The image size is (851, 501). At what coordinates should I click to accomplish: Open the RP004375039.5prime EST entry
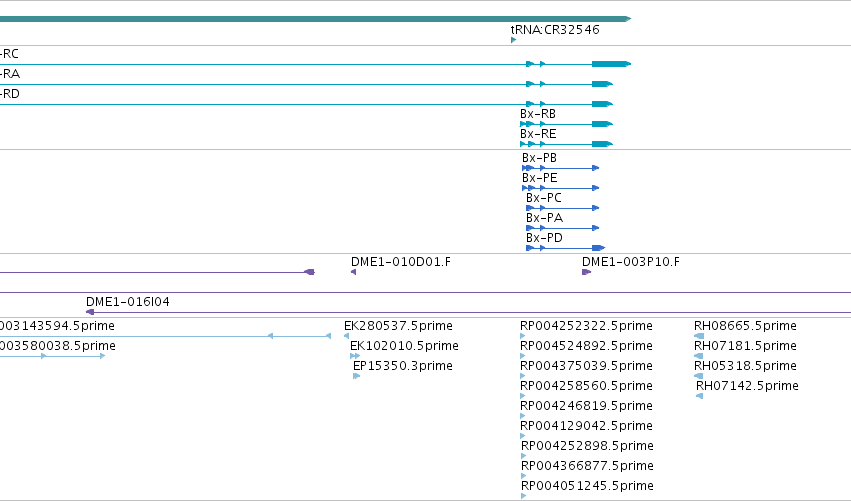coord(586,366)
